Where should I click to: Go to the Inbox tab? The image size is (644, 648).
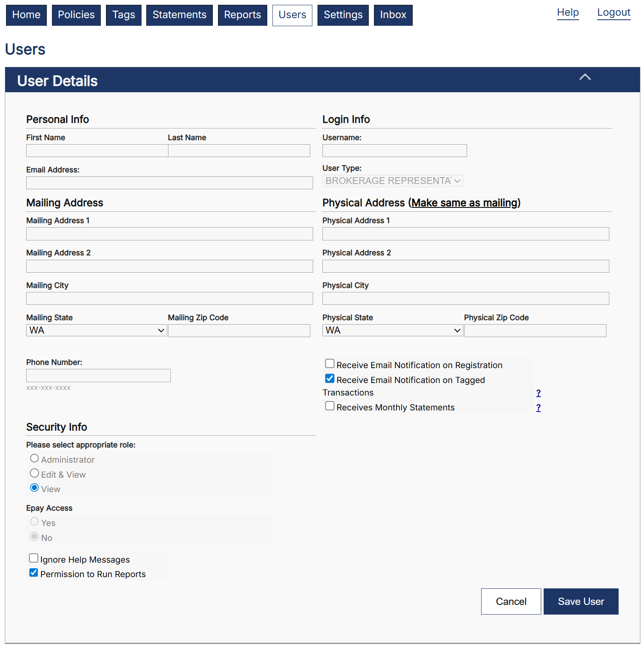click(393, 15)
